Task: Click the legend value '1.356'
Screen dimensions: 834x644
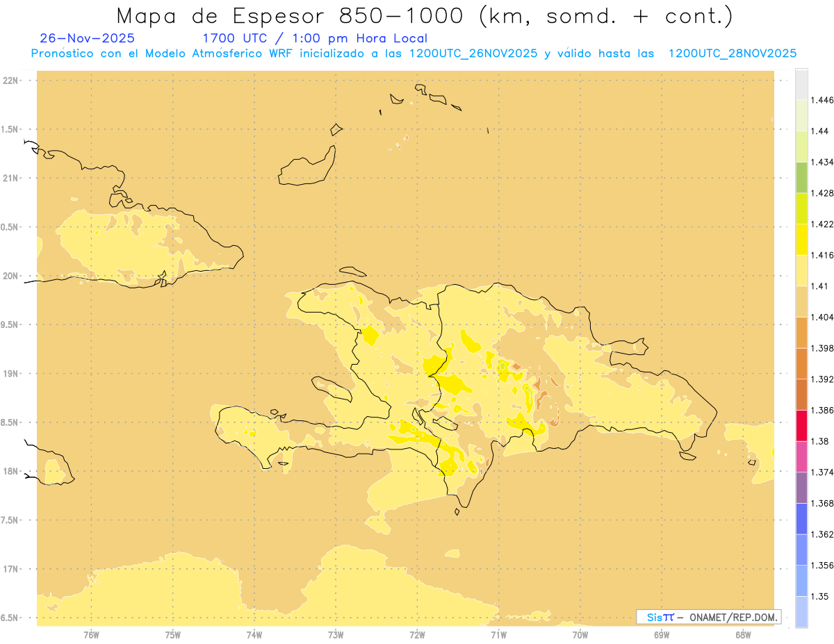Action: click(x=822, y=565)
